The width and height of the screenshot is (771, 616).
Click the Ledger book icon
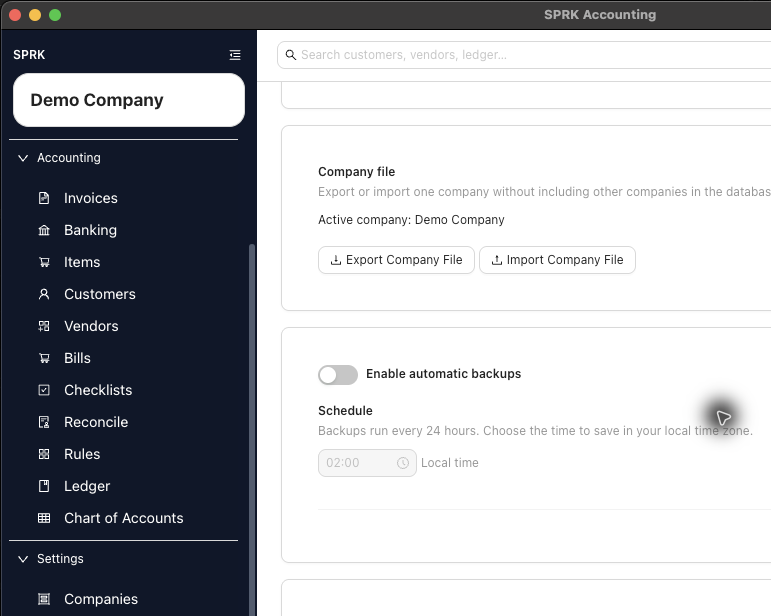[x=44, y=486]
